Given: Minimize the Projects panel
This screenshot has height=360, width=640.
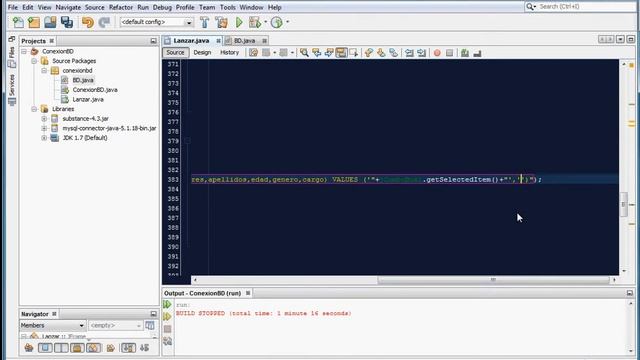Looking at the screenshot, I should tap(153, 41).
